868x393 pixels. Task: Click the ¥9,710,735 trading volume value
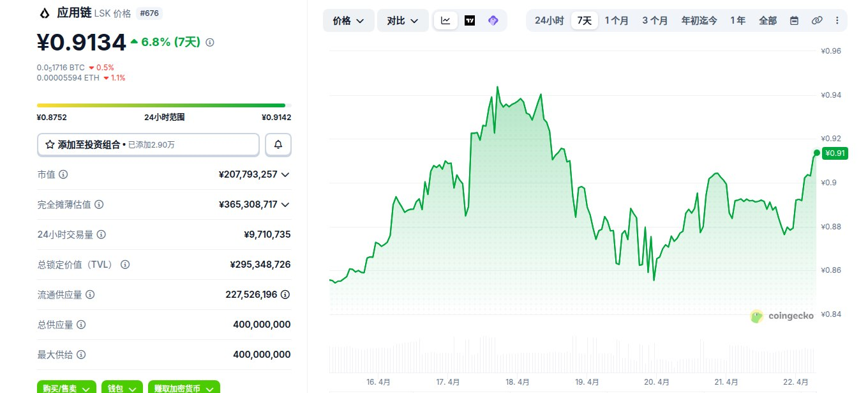click(267, 235)
